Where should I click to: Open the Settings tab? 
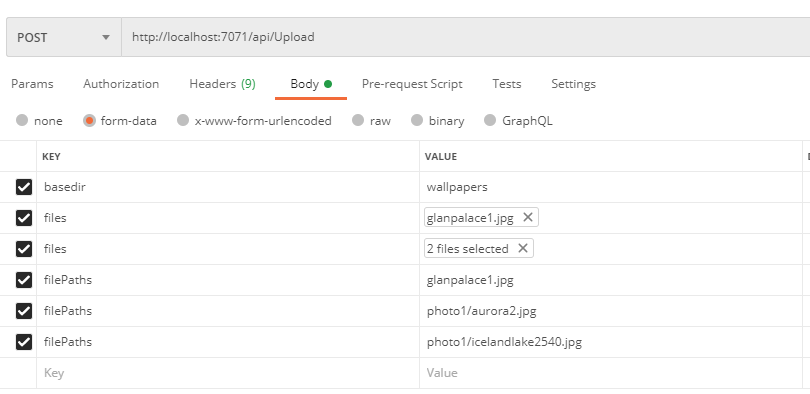[x=573, y=84]
